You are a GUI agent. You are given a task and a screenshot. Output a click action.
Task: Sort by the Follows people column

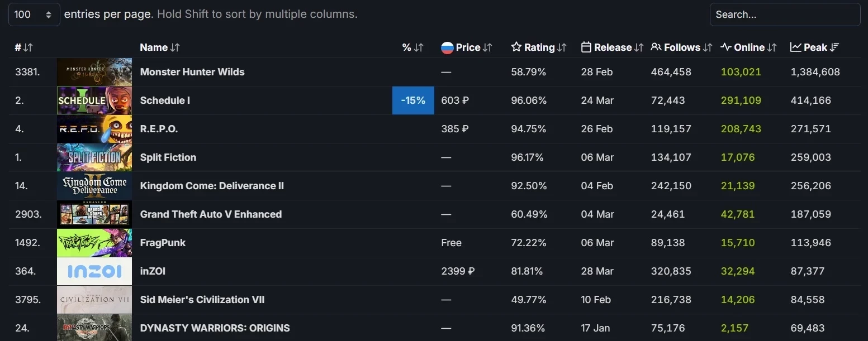(681, 47)
